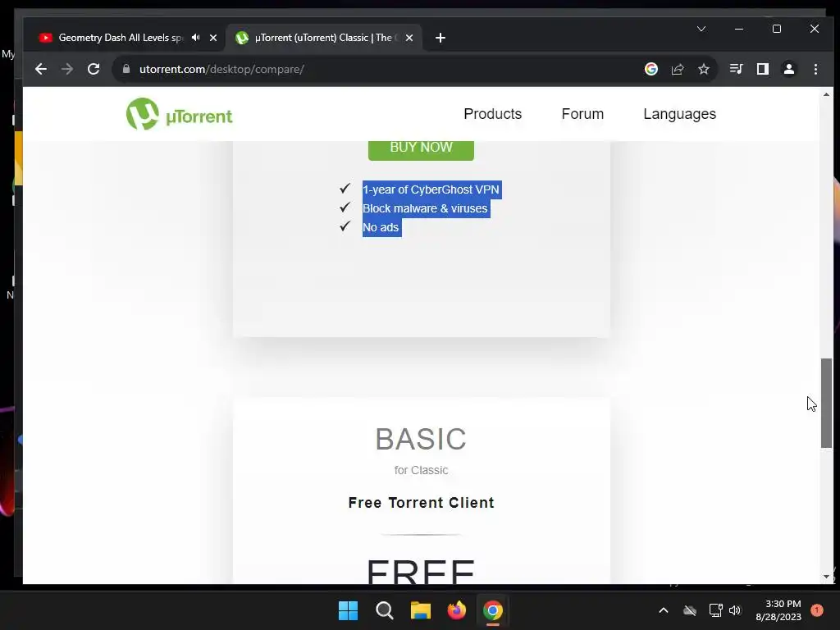Open the Forum link
This screenshot has width=840, height=630.
tap(582, 114)
